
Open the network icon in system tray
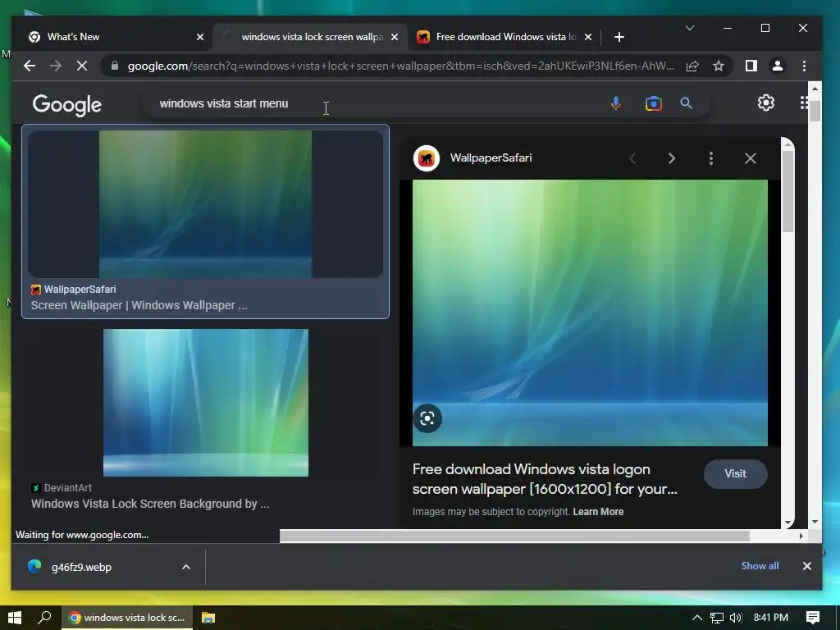(x=717, y=618)
